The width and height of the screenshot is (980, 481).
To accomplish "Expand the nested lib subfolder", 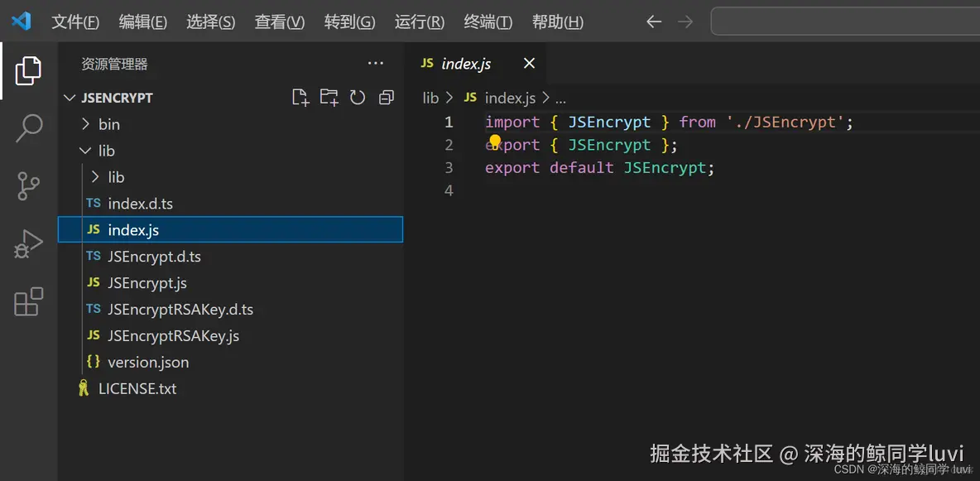I will 95,177.
